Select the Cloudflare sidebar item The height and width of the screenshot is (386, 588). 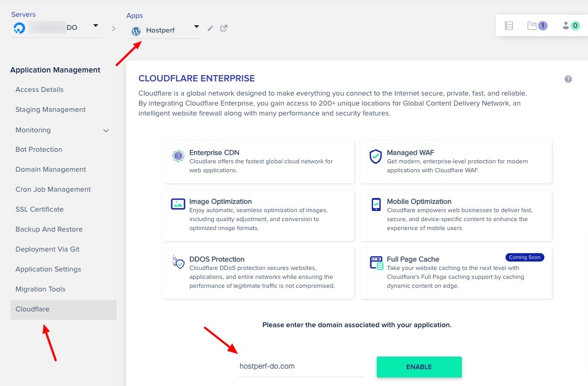point(64,309)
